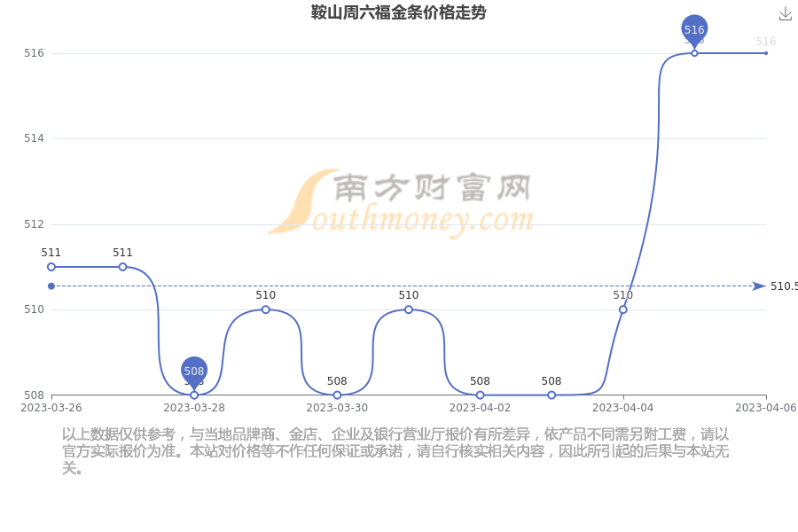Click x-axis label 2023-04-06
Screen dimensions: 798x532
tap(766, 408)
